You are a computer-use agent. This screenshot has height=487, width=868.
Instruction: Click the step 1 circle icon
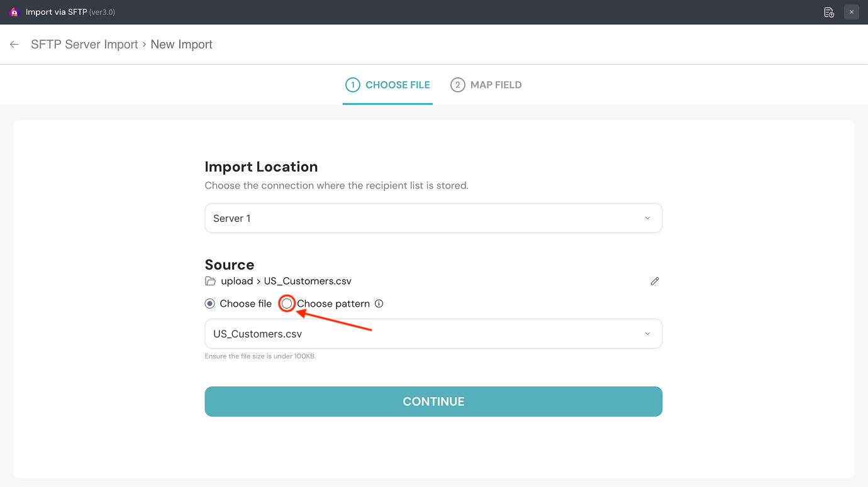(x=353, y=85)
